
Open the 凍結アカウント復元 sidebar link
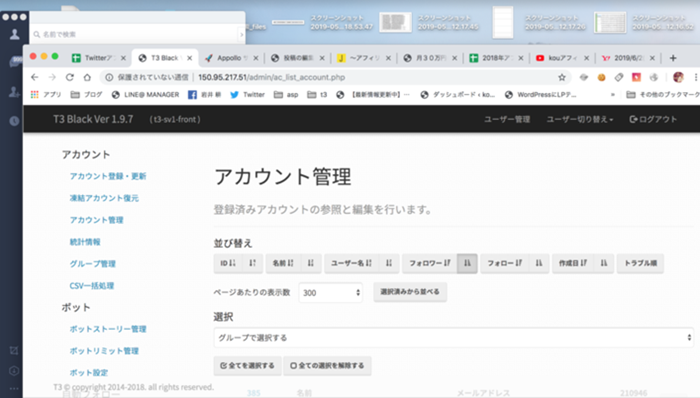[104, 198]
